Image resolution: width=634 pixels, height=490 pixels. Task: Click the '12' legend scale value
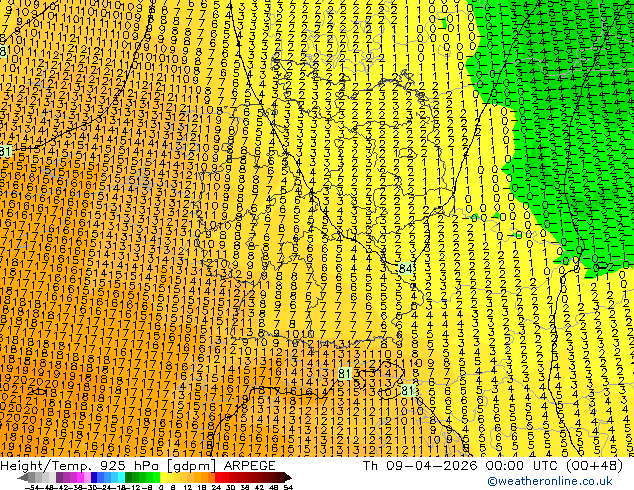pos(188,487)
